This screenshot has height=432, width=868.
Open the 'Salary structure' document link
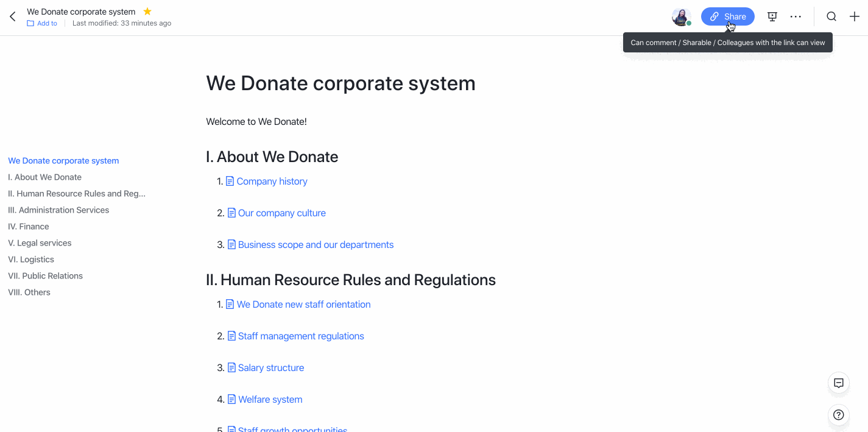coord(270,367)
